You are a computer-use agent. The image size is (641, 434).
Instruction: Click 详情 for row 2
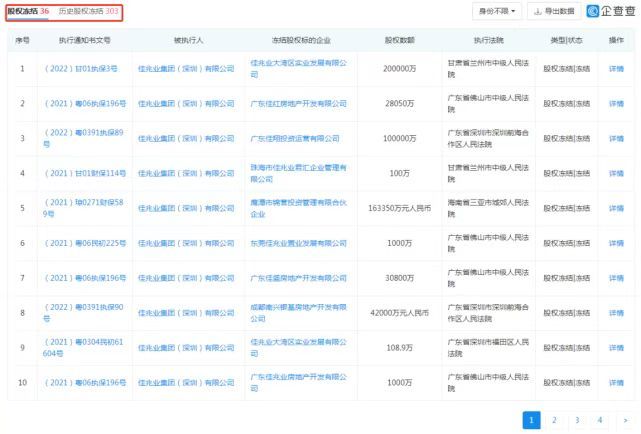tap(616, 104)
